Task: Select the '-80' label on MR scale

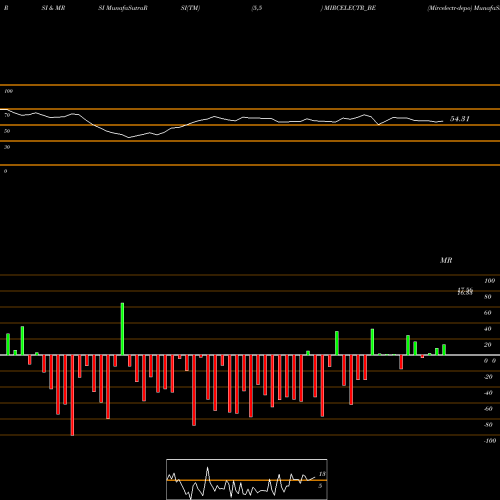Action: tap(488, 425)
